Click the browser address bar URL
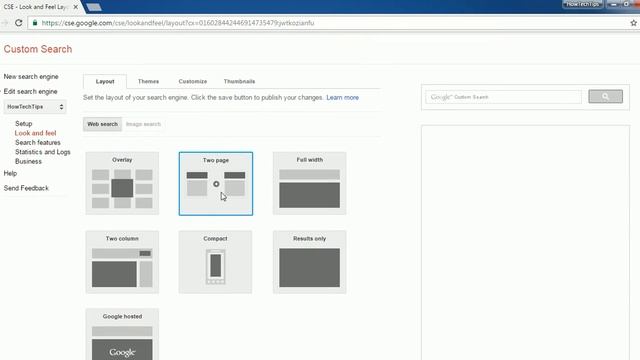Viewport: 640px width, 360px height. tap(178, 23)
